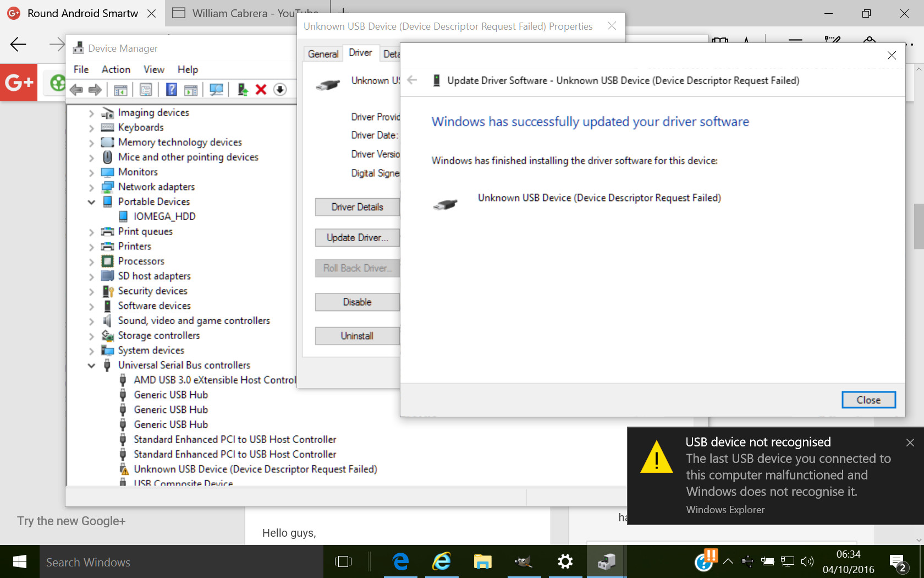Click the back navigation arrow in Device Manager

tap(76, 90)
